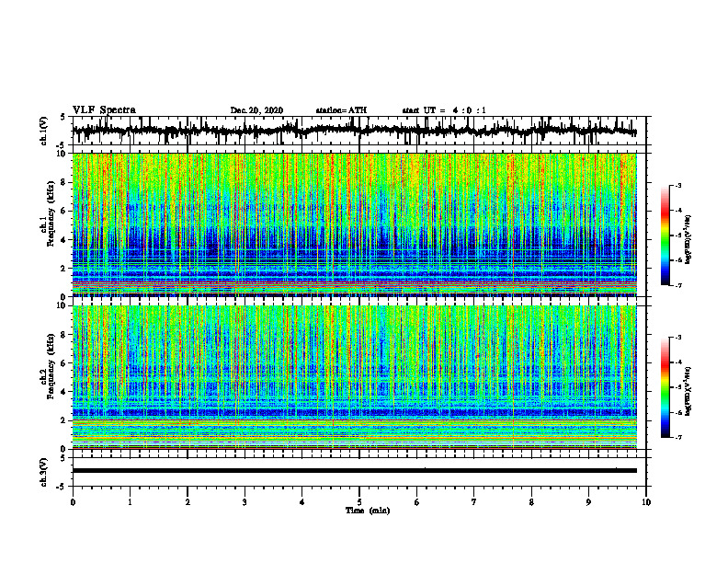Click time axis tick label "3"
This screenshot has width=728, height=563.
pyautogui.click(x=245, y=502)
